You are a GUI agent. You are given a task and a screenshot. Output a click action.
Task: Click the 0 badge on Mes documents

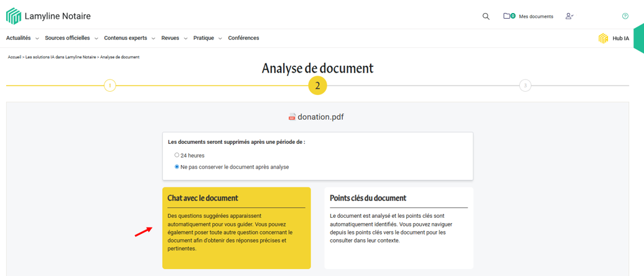click(x=513, y=16)
